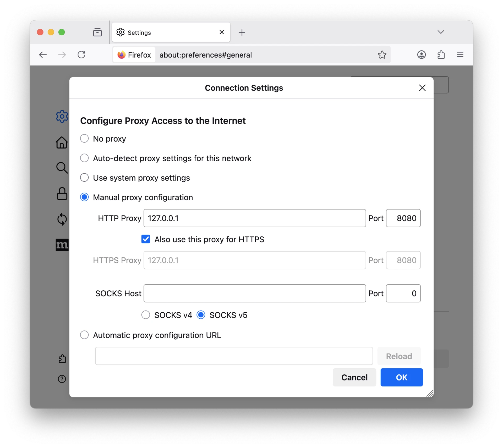Expand the list all tabs chevron
This screenshot has height=448, width=503.
pyautogui.click(x=441, y=32)
